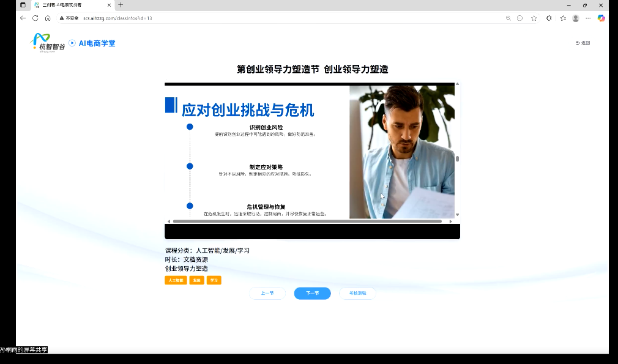Viewport: 618px width, 364px height.
Task: Open the browser profile avatar icon
Action: click(576, 18)
